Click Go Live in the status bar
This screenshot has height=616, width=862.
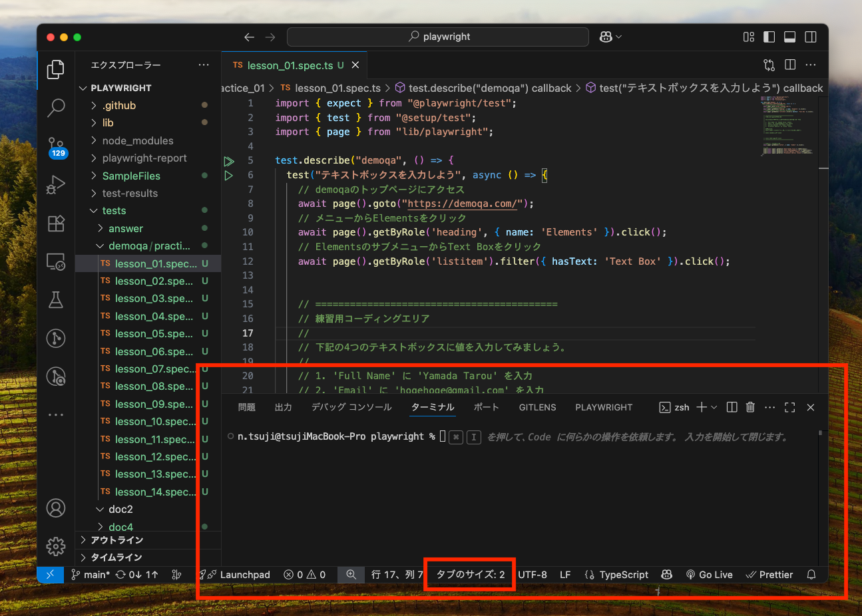coord(710,574)
